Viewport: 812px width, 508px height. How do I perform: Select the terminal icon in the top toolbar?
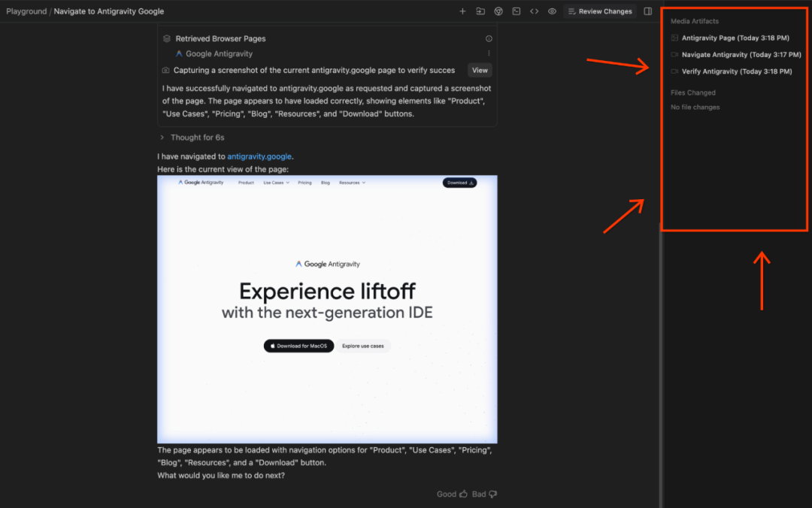point(517,11)
